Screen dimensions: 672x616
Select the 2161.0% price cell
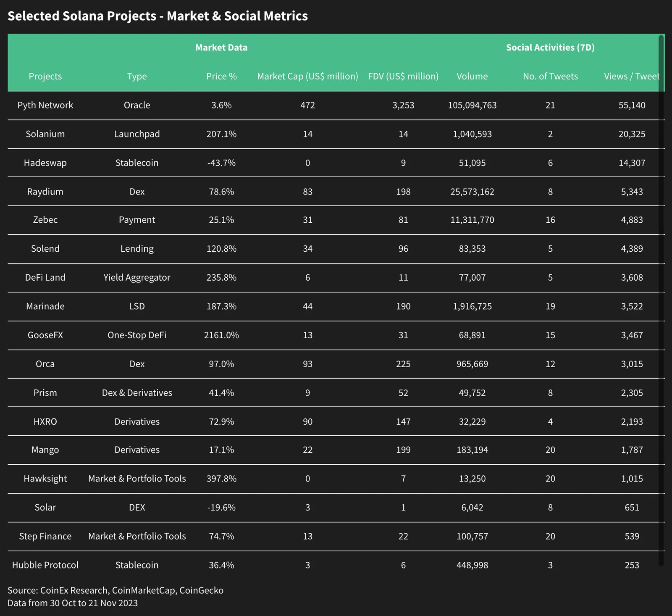tap(221, 335)
